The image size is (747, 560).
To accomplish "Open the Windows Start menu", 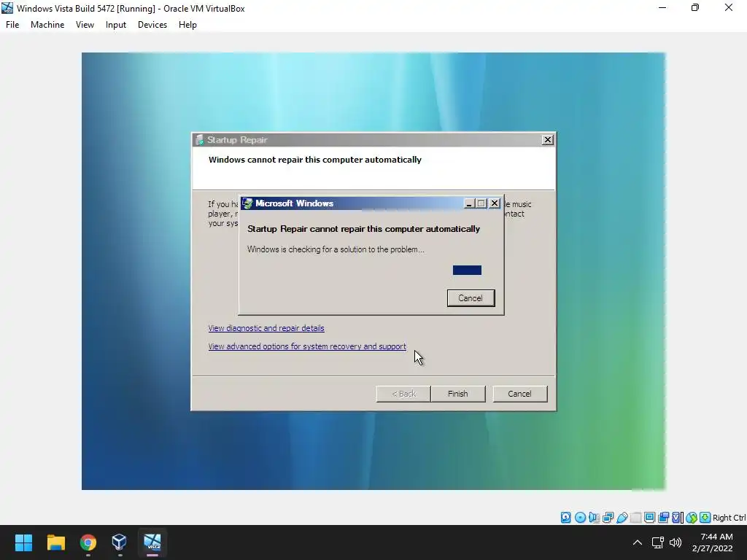I will (23, 542).
